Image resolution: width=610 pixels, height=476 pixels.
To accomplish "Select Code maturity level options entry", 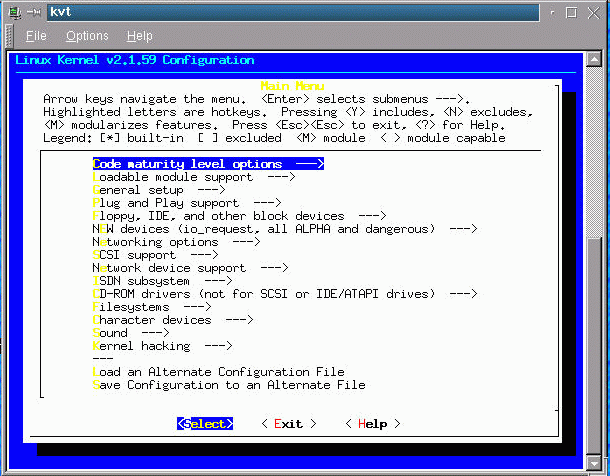I will point(208,164).
